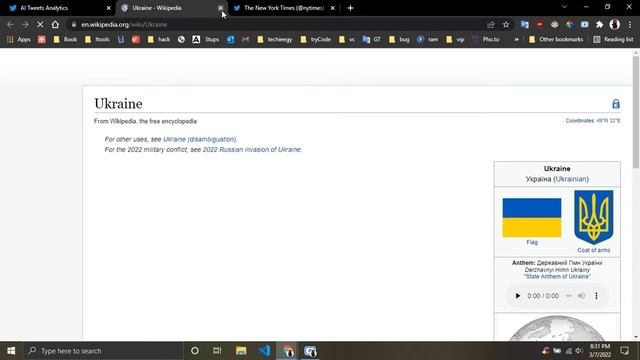Open the Book bookmarks folder
640x360 pixels.
pos(65,40)
